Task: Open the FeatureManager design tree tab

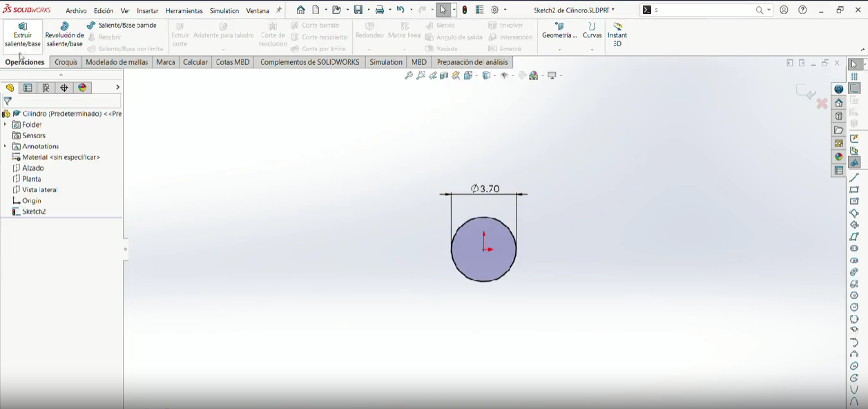Action: [x=10, y=88]
